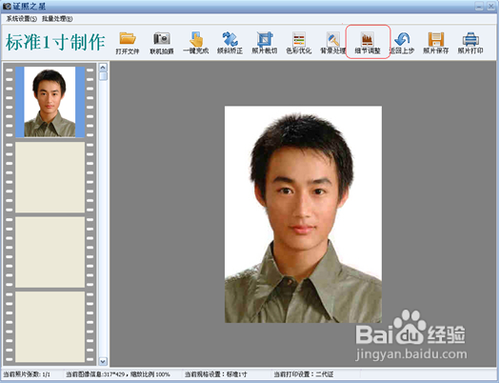Viewport: 500px width, 383px height.
Task: Open the 背景处理 background processing tool
Action: pos(333,43)
